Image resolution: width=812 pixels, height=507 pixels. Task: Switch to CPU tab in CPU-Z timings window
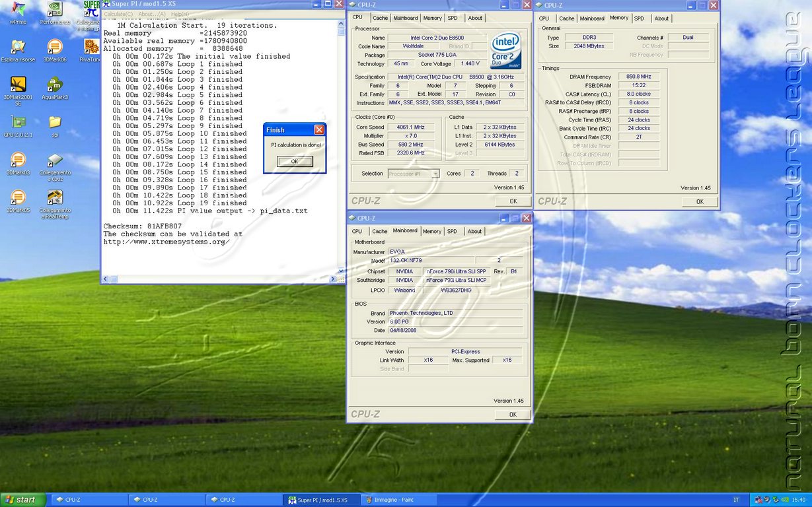[x=544, y=18]
